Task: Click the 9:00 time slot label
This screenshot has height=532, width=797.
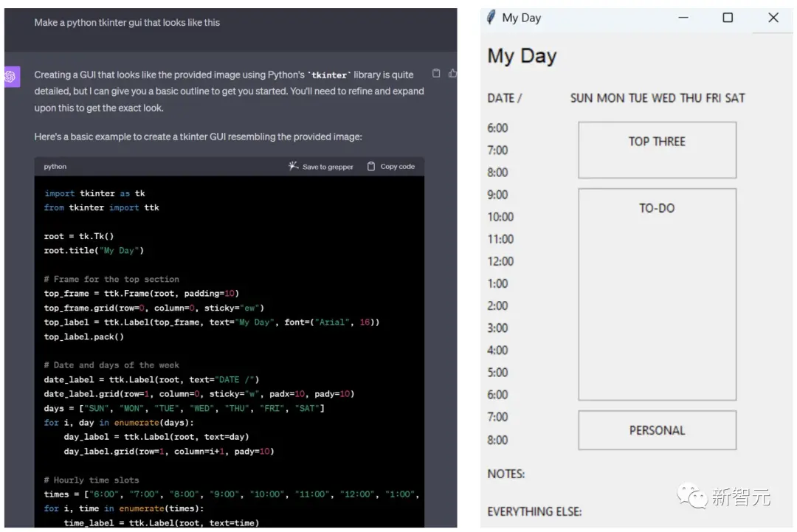Action: [x=498, y=195]
